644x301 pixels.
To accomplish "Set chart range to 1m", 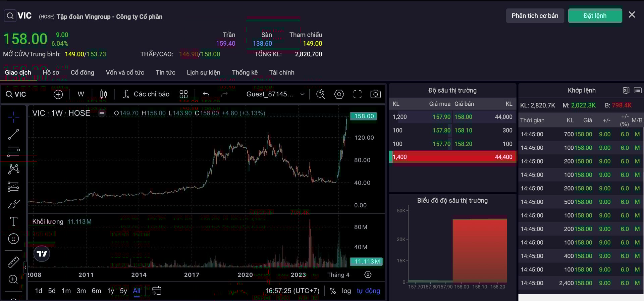I will (x=66, y=291).
